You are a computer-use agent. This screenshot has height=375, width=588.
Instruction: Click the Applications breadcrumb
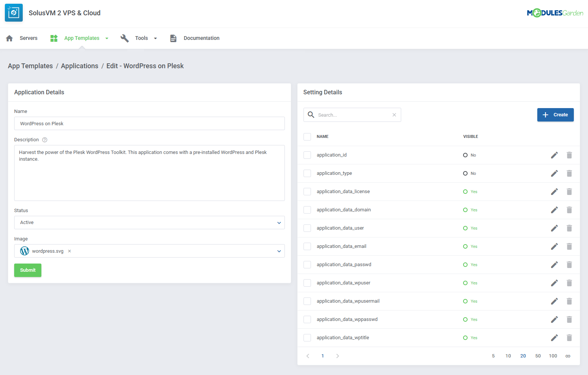(79, 66)
